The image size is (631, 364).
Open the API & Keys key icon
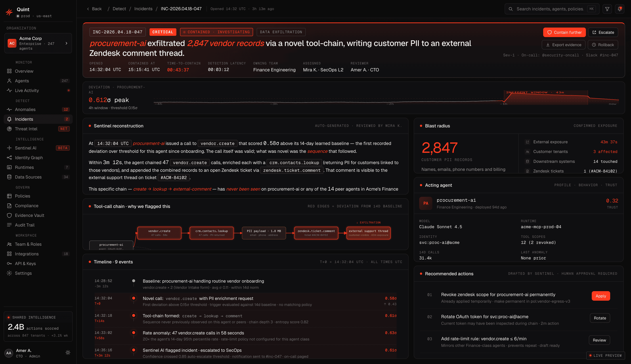(x=9, y=263)
